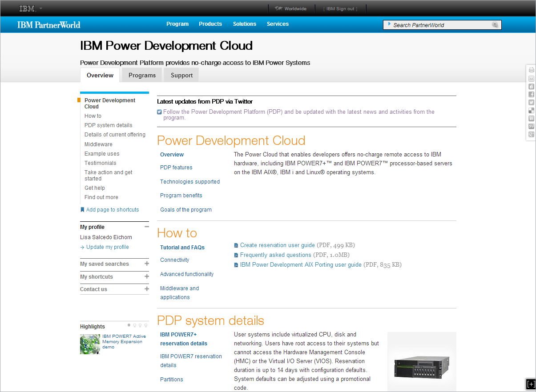Screen dimensions: 536x392
Task: Open the Program menu
Action: click(x=177, y=24)
